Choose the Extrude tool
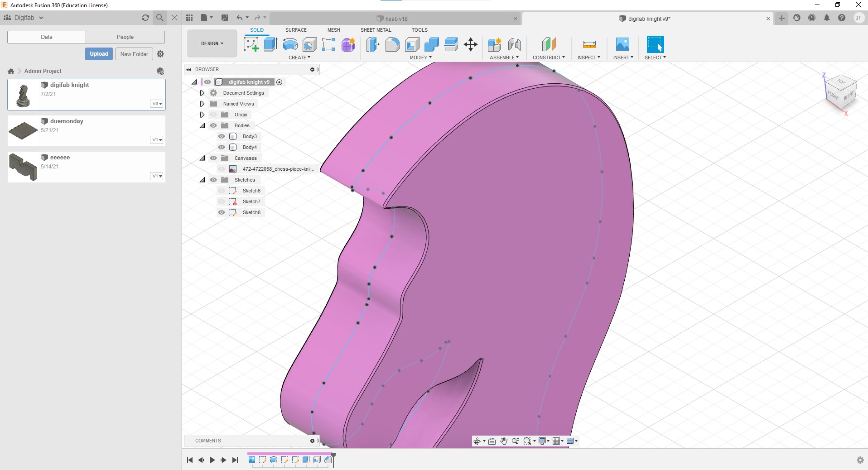 pos(270,44)
